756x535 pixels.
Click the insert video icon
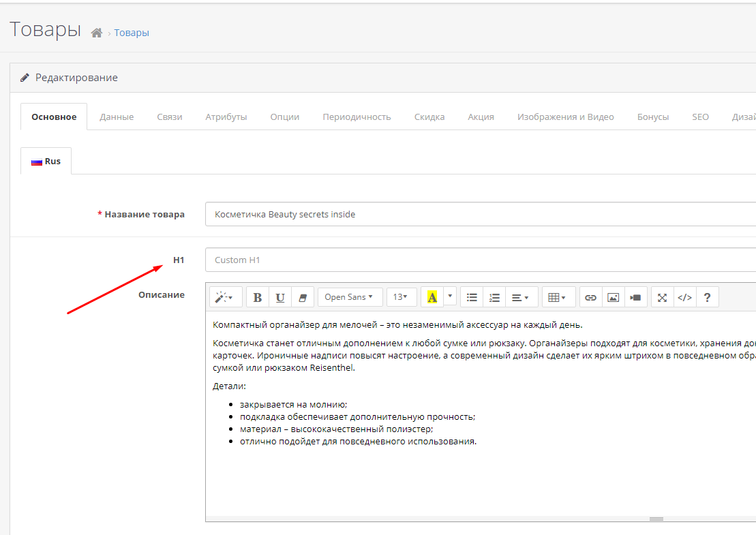point(636,297)
